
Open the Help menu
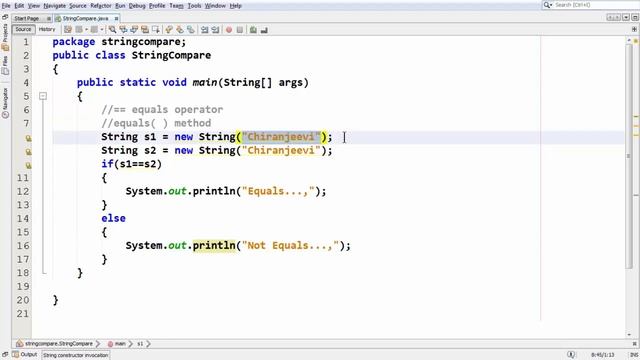coord(236,6)
